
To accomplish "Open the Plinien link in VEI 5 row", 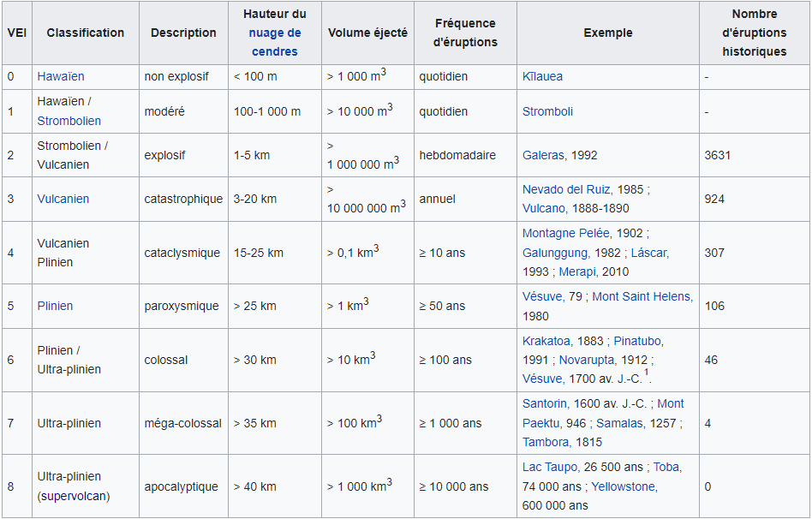I will click(x=55, y=306).
